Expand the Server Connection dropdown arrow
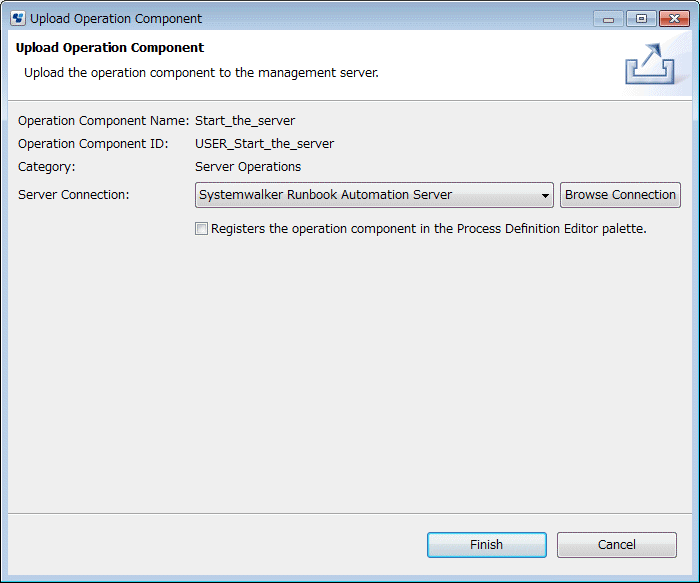 (545, 196)
